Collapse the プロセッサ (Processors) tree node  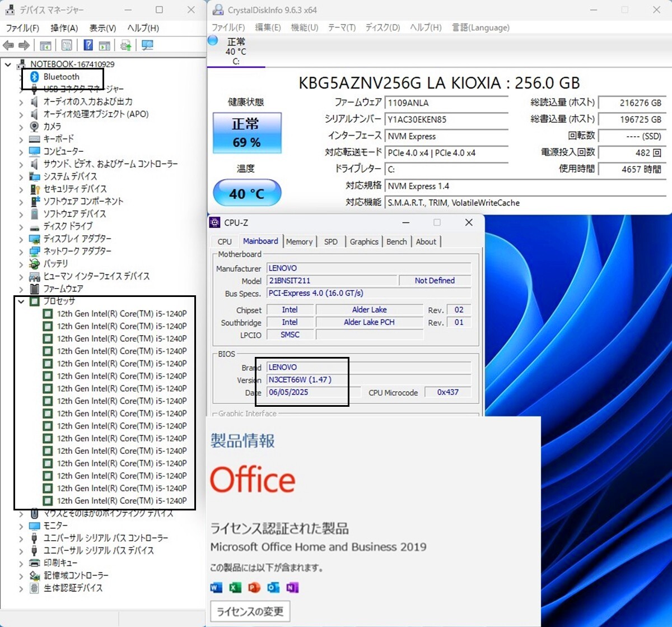pos(21,301)
